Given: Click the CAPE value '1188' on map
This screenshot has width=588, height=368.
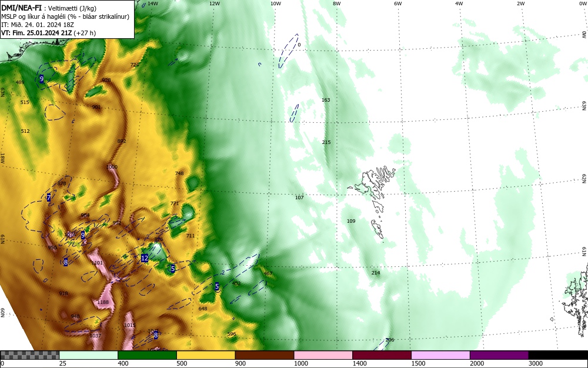Looking at the screenshot, I should tap(103, 302).
